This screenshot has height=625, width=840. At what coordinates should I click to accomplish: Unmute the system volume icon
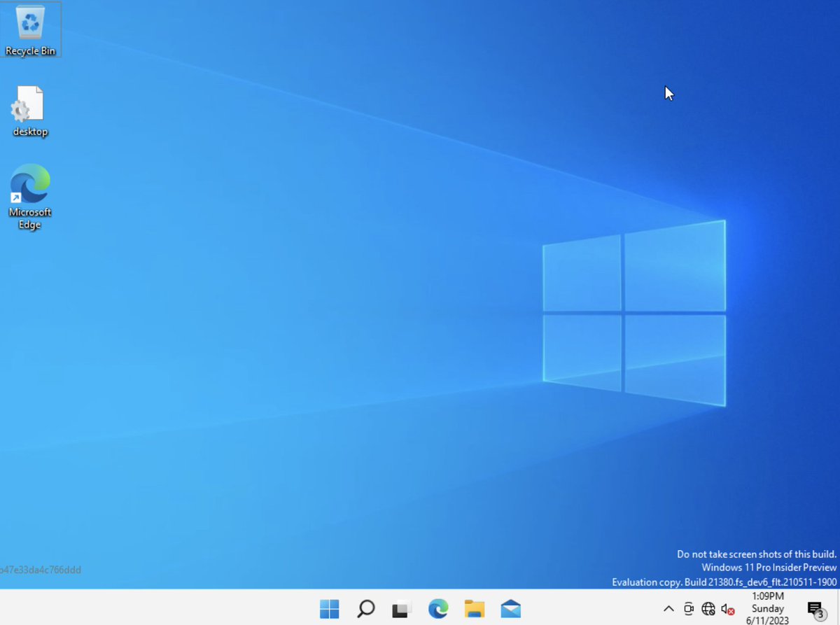727,609
